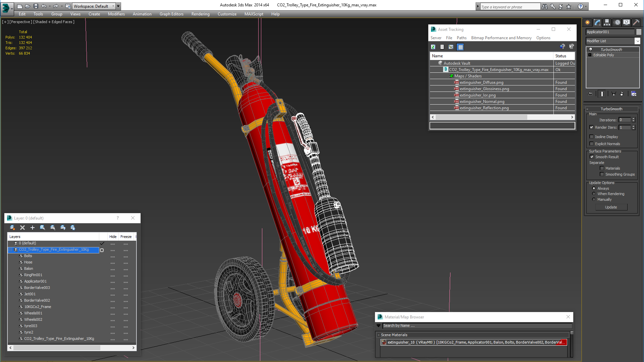Delete highlighted layer with X icon
The height and width of the screenshot is (362, 644).
(x=22, y=228)
